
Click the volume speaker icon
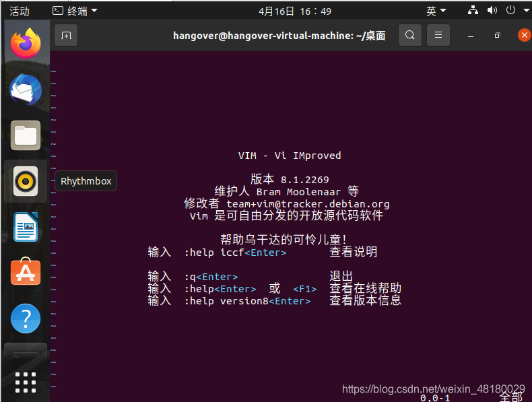pos(492,11)
